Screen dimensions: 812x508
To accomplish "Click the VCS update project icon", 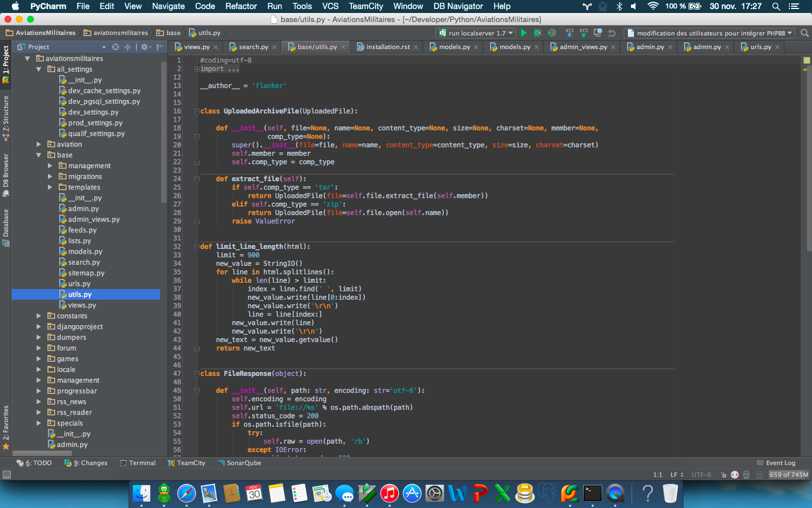I will (570, 33).
